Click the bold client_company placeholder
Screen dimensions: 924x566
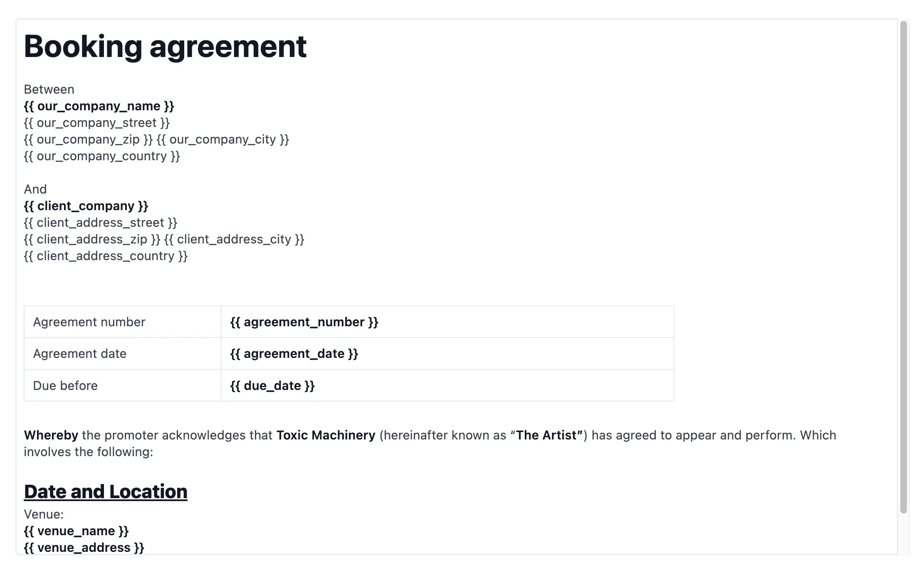86,206
